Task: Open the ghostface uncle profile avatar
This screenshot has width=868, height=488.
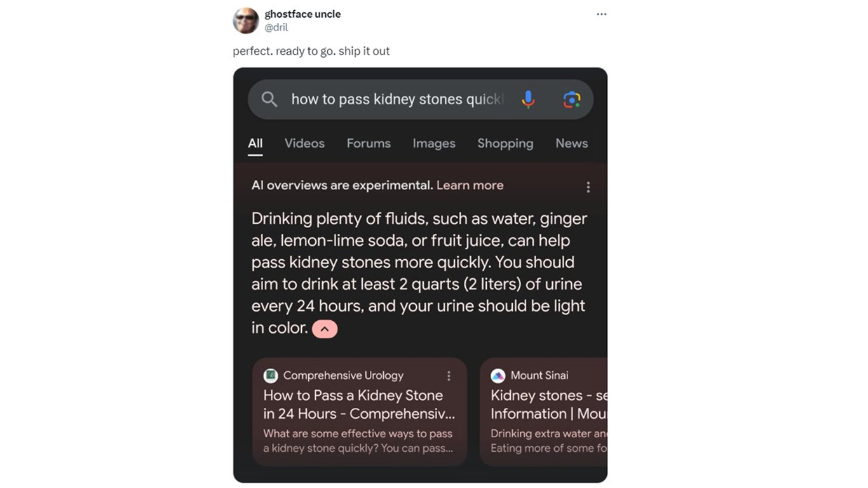Action: [246, 20]
